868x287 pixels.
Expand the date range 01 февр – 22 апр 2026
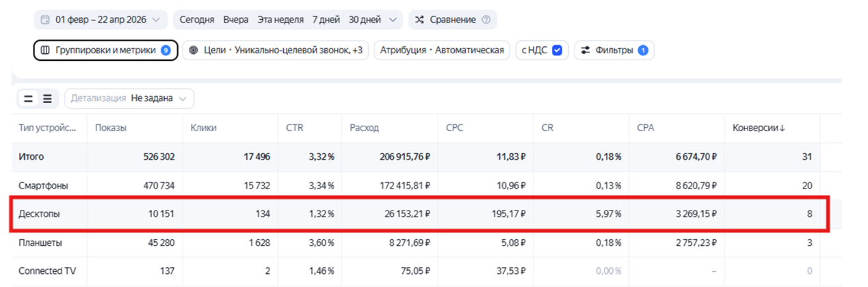(101, 20)
